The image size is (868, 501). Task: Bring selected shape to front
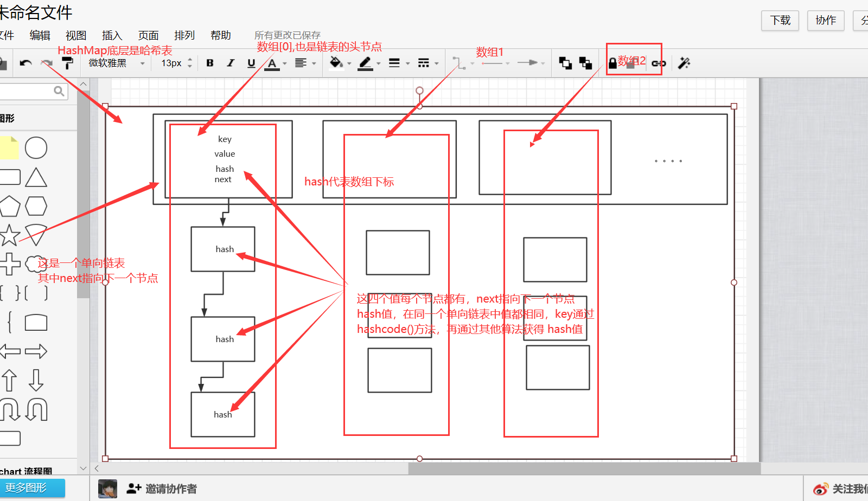point(565,63)
